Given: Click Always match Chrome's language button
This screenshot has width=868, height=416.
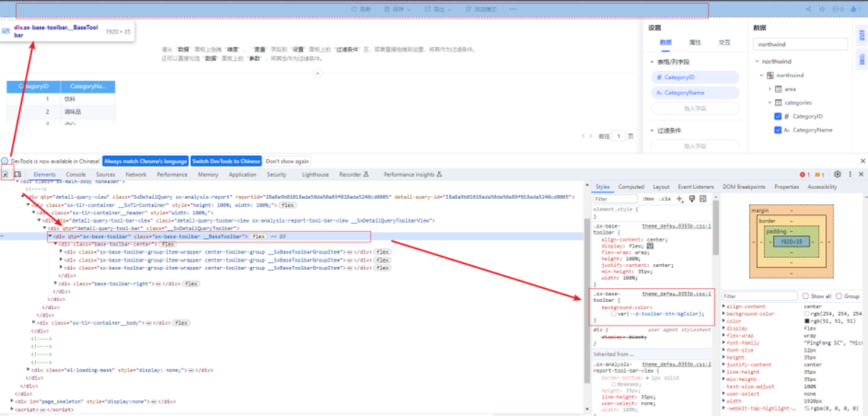Looking at the screenshot, I should point(145,161).
